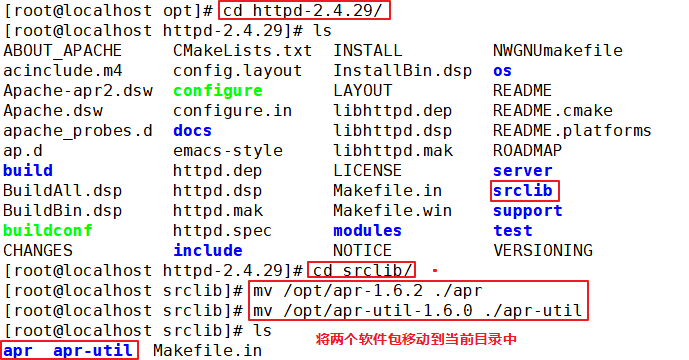This screenshot has width=689, height=360.
Task: Select the Apache.dsw entry
Action: [53, 111]
